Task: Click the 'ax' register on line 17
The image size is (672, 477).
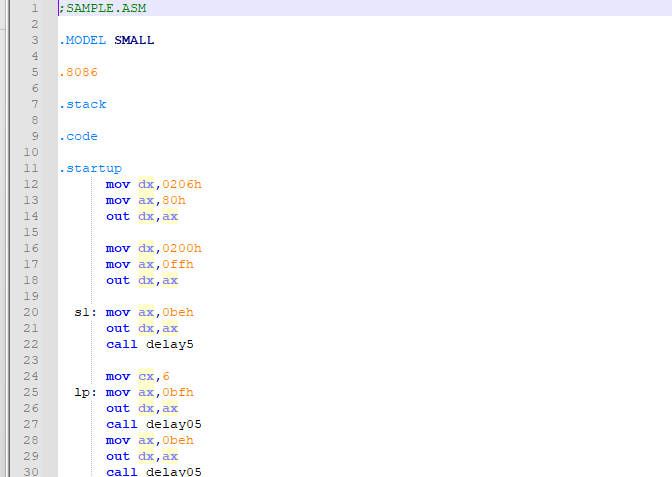Action: (x=146, y=264)
